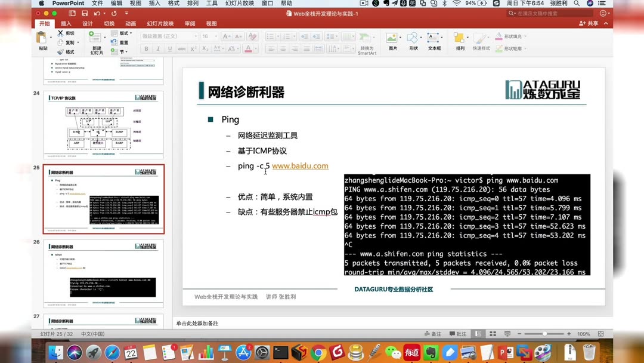644x363 pixels.
Task: Insert a picture via the 图片 icon
Action: tap(392, 44)
